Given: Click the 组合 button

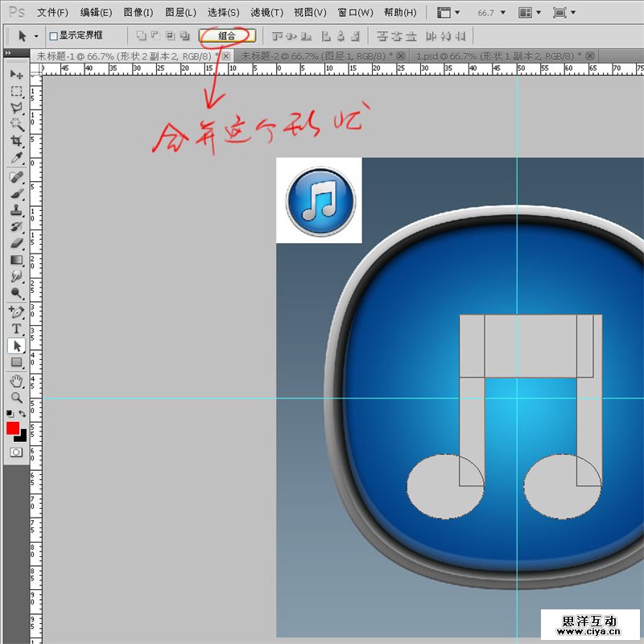Looking at the screenshot, I should click(227, 36).
